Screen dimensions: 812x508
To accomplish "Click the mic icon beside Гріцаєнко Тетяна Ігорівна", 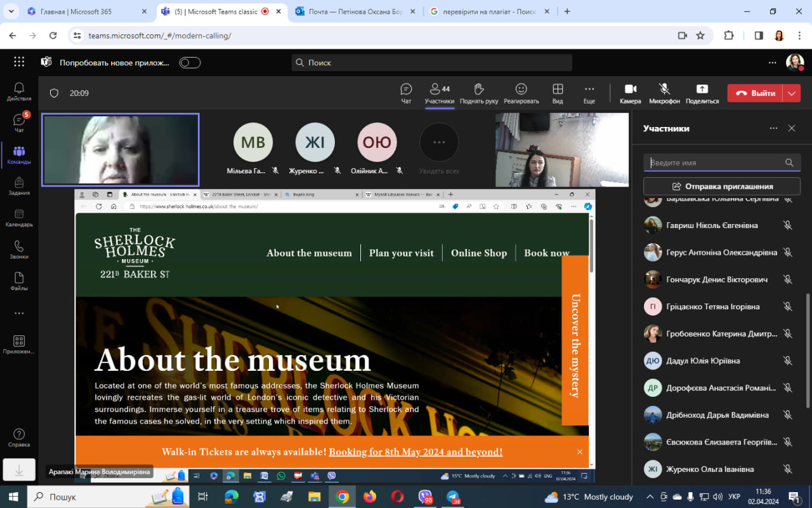I will point(788,307).
